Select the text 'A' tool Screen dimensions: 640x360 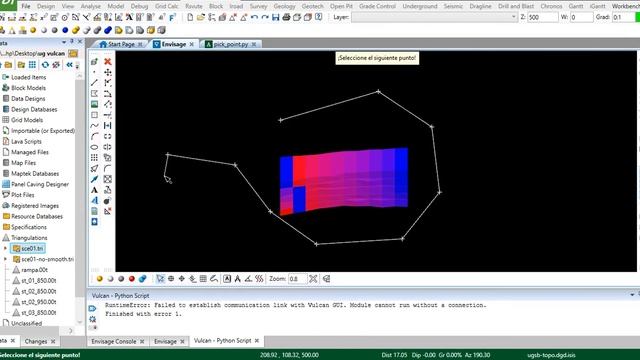pyautogui.click(x=94, y=190)
